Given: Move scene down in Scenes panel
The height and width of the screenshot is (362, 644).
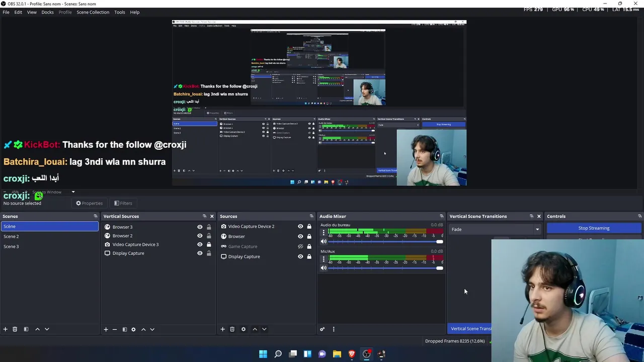Looking at the screenshot, I should pos(47,329).
